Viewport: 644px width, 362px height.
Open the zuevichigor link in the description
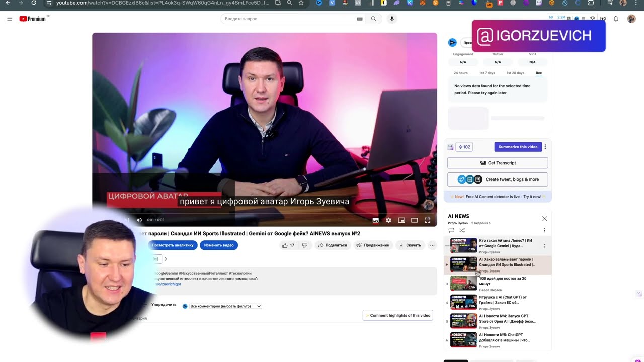168,284
